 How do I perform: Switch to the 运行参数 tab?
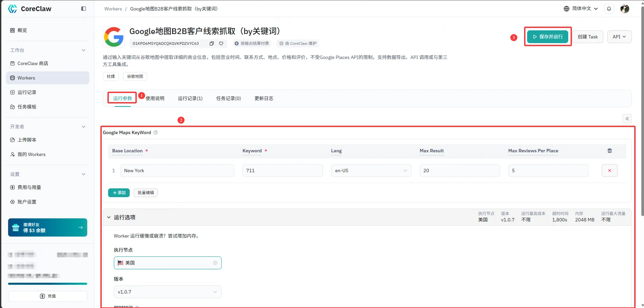pos(123,98)
